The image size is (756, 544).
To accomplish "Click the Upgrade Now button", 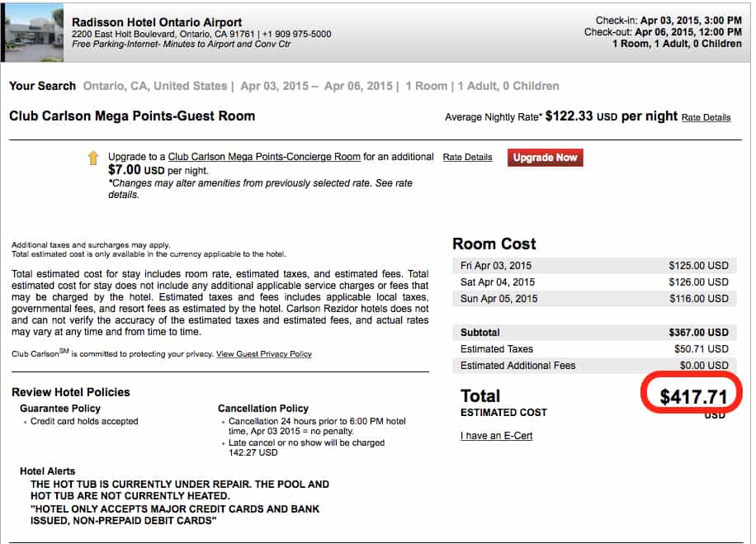I will coord(545,158).
